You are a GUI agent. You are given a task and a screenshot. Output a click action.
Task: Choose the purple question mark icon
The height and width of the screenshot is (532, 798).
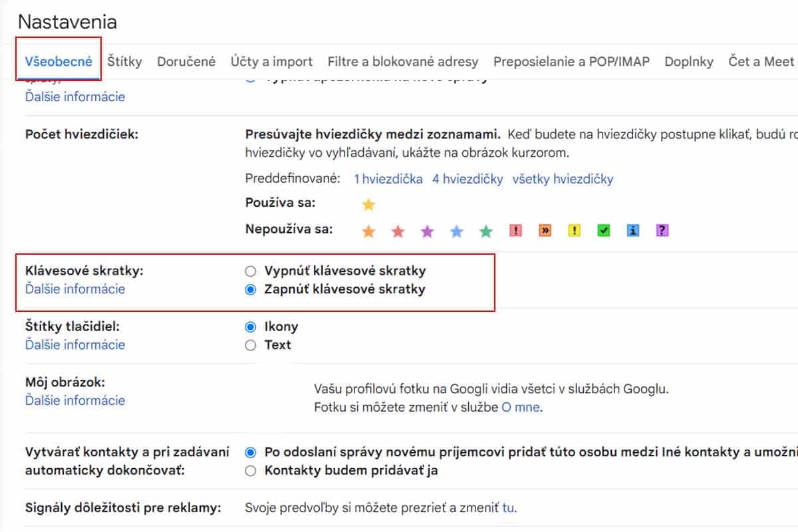click(662, 231)
